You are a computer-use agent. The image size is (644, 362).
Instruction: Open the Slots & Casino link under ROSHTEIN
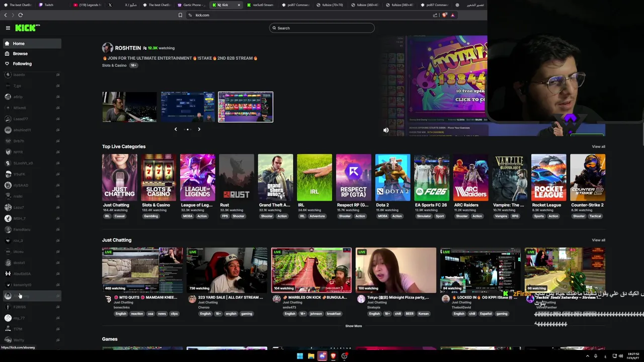(x=114, y=65)
